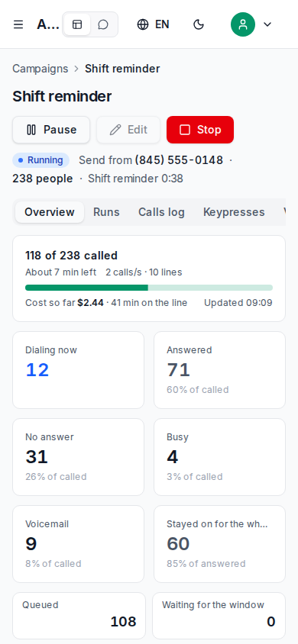The height and width of the screenshot is (644, 298).
Task: Open the No answer 31 card
Action: [x=78, y=457]
